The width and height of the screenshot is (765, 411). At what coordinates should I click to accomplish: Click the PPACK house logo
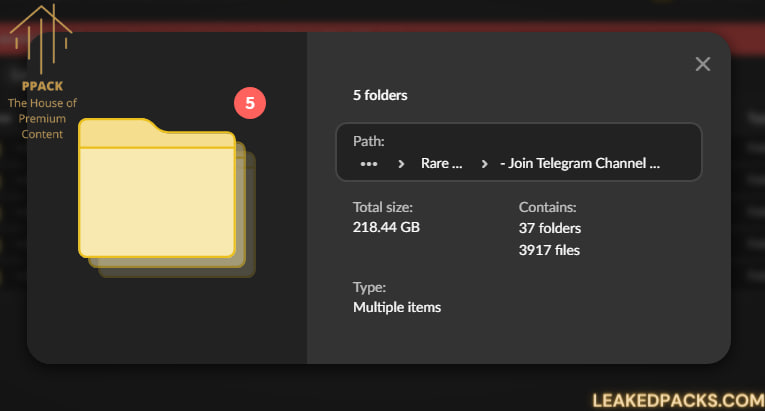coord(42,40)
